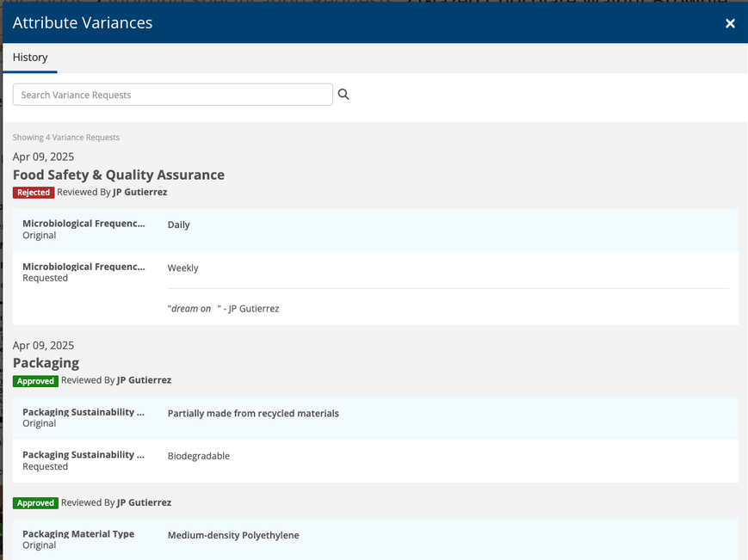Click the date above the Packaging heading
The image size is (748, 560).
43,345
